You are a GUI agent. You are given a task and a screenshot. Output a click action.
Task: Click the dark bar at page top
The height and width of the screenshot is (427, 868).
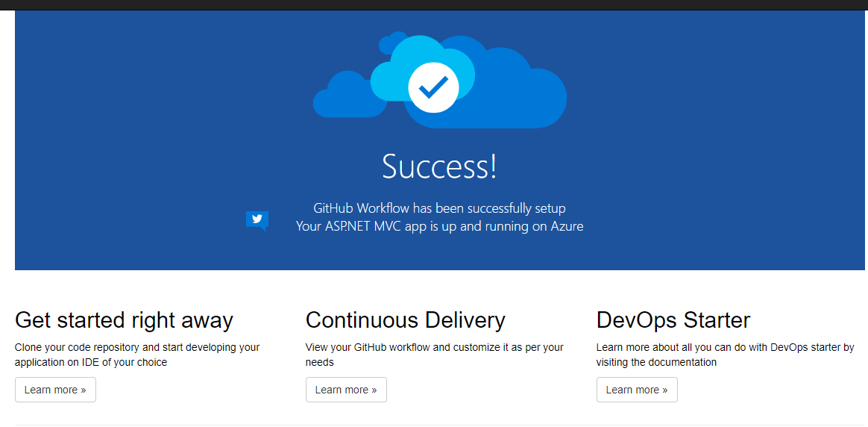pyautogui.click(x=434, y=4)
